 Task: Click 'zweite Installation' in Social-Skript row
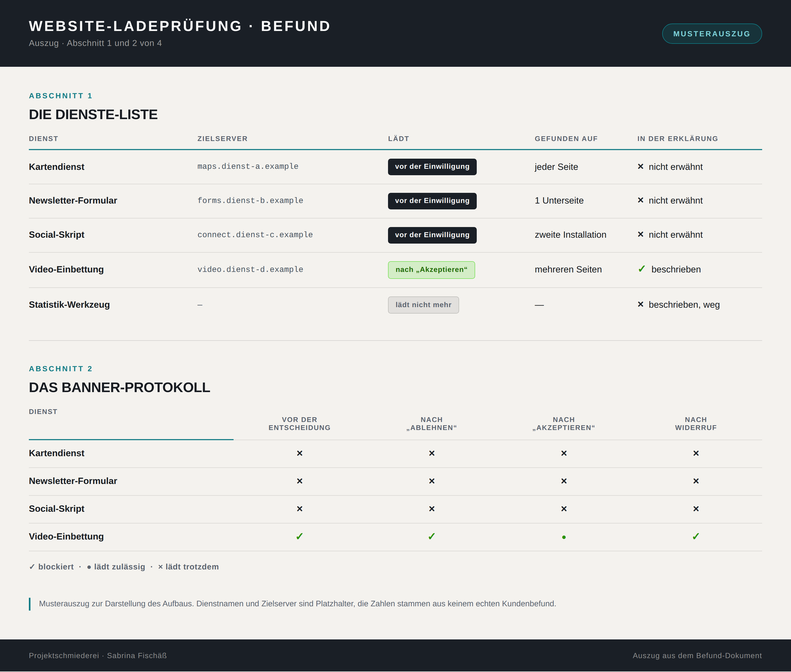point(570,235)
